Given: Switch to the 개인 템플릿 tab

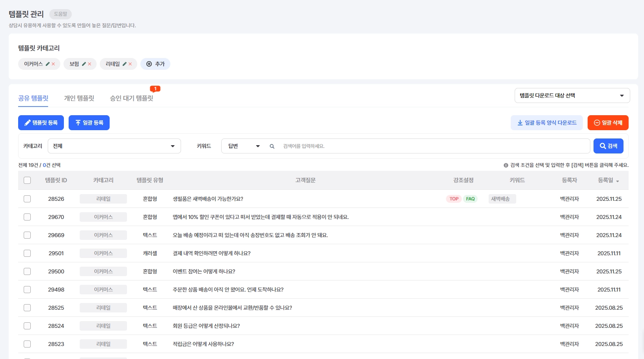Looking at the screenshot, I should coord(79,98).
